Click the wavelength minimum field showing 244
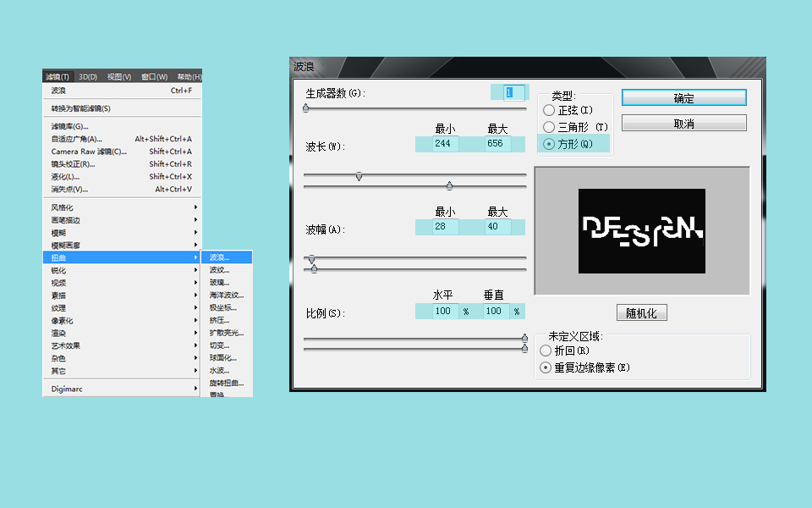Screen dimensions: 812x508 click(445, 144)
